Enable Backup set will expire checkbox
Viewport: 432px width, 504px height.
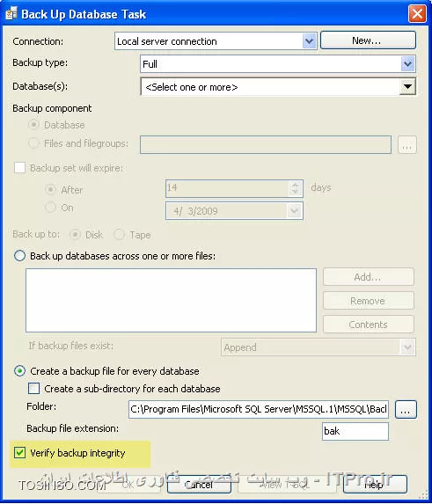(19, 168)
